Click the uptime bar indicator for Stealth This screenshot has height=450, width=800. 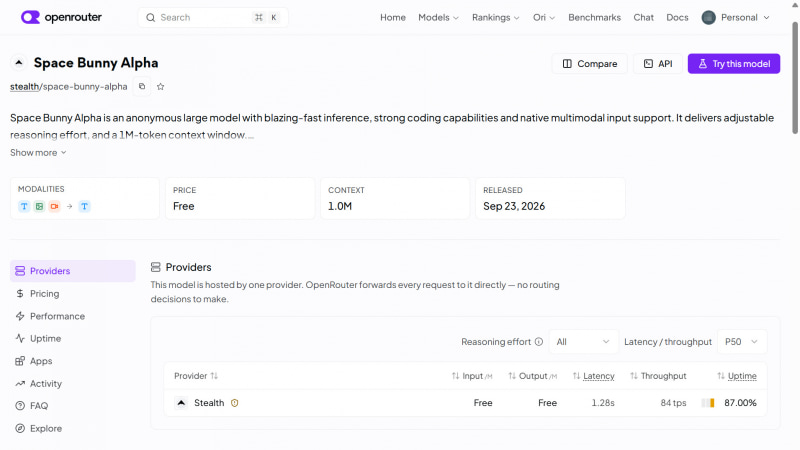point(708,403)
